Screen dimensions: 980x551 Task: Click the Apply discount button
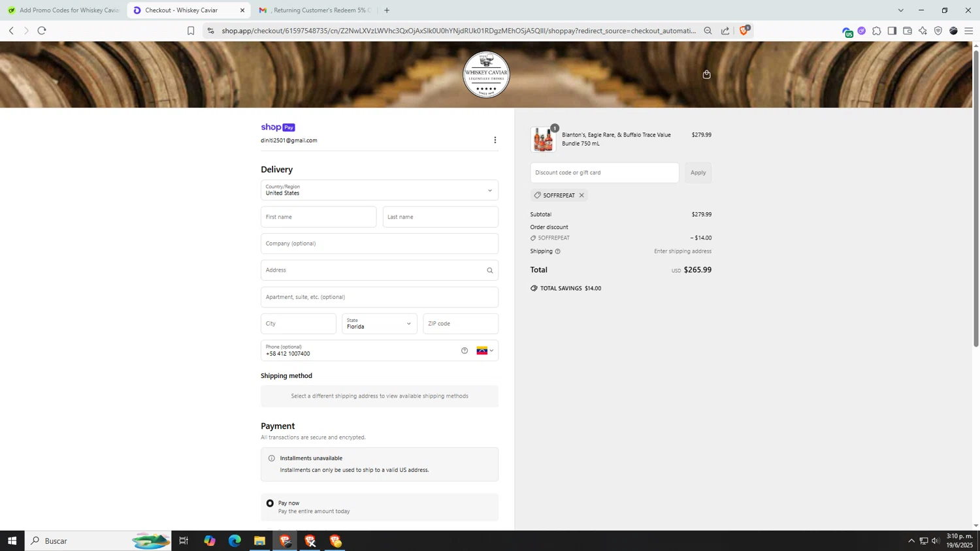pyautogui.click(x=698, y=172)
